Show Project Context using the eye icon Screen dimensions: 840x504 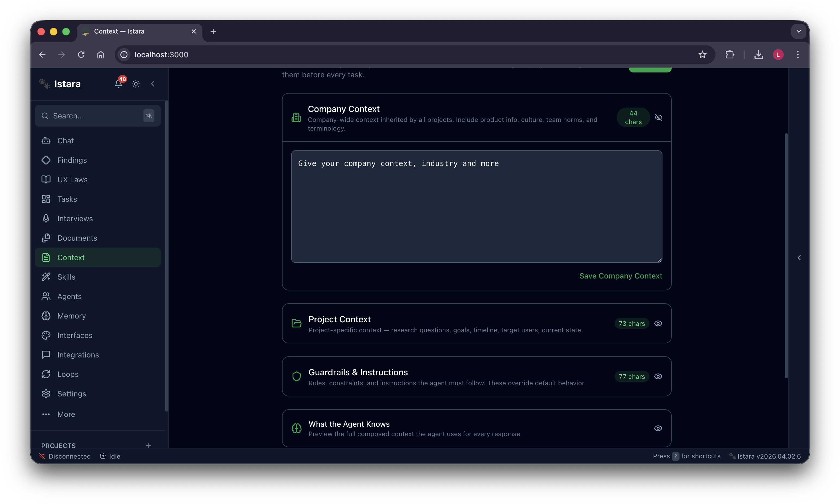coord(658,323)
